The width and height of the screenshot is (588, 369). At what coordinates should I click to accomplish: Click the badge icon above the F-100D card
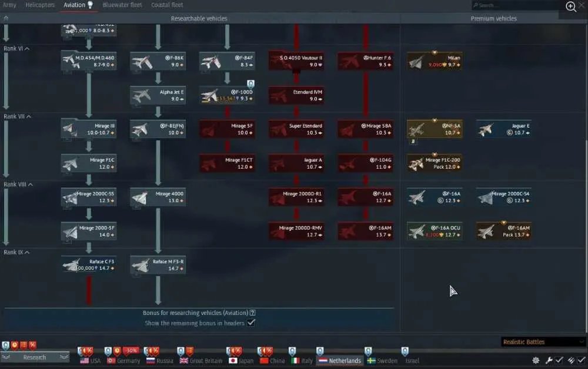tap(250, 83)
